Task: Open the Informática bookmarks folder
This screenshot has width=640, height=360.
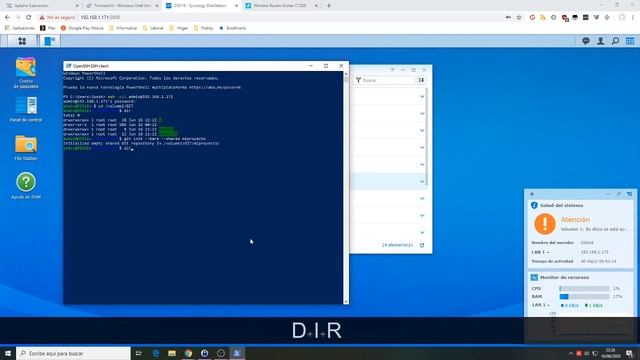Action: [122, 28]
